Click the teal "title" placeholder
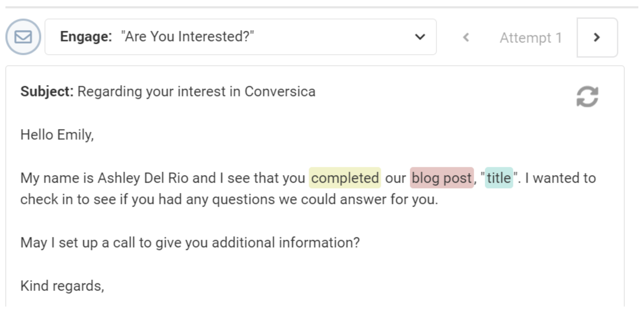 tap(499, 178)
